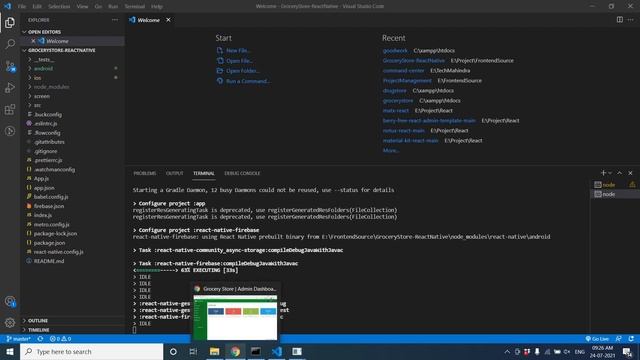The width and height of the screenshot is (640, 360).
Task: Open the Live Share activity bar icon
Action: pos(10,131)
